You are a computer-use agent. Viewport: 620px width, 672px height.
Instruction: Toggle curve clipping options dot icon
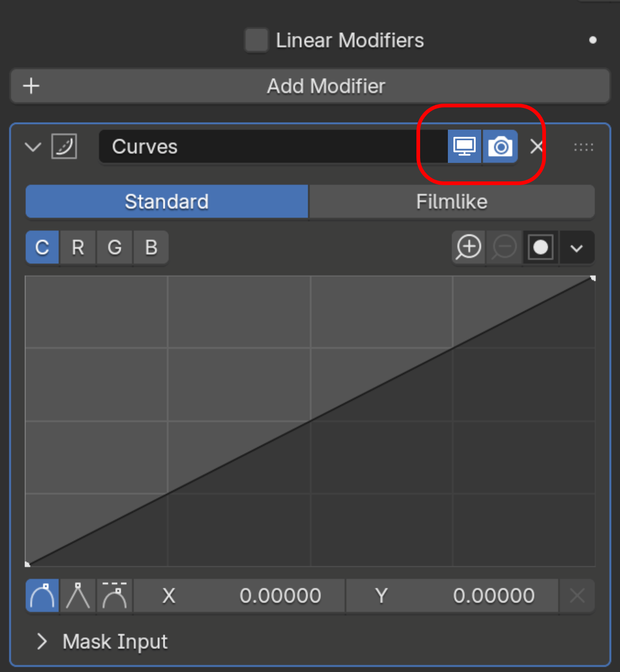click(x=540, y=248)
